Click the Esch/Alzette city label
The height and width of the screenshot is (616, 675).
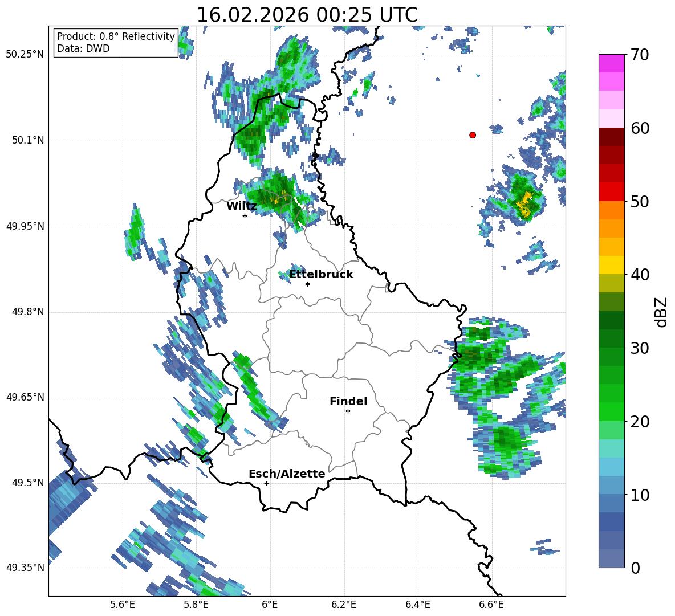(x=287, y=474)
